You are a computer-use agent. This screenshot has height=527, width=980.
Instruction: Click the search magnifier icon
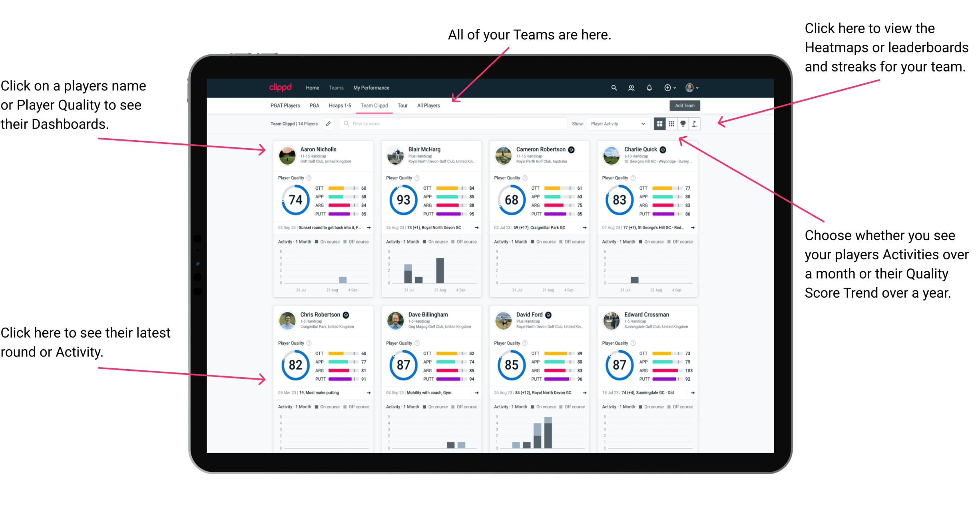point(612,88)
